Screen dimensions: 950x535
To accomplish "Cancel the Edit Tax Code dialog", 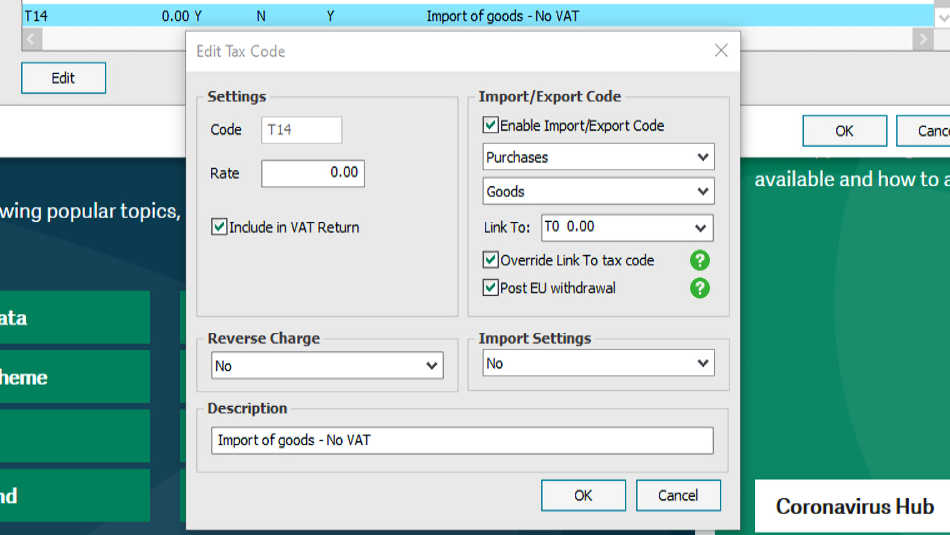I will [679, 496].
